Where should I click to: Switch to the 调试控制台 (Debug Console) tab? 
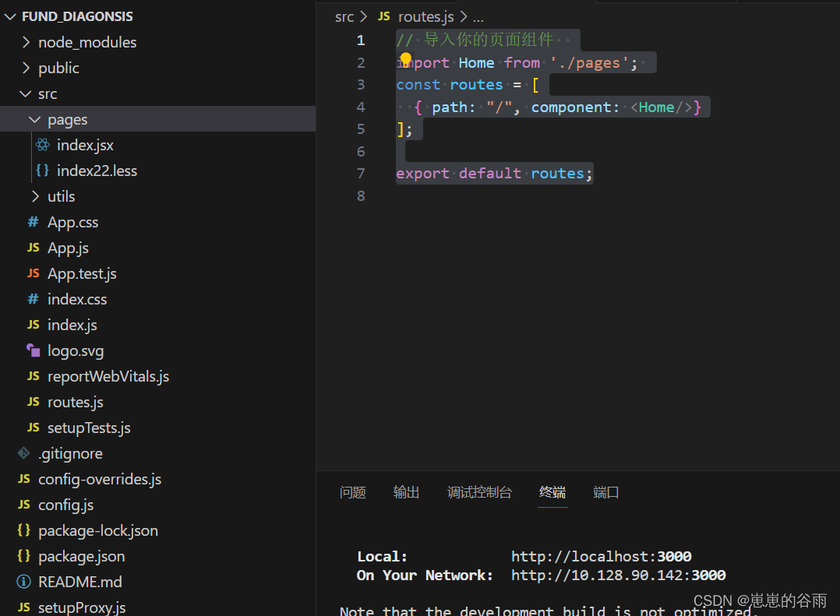click(x=479, y=492)
